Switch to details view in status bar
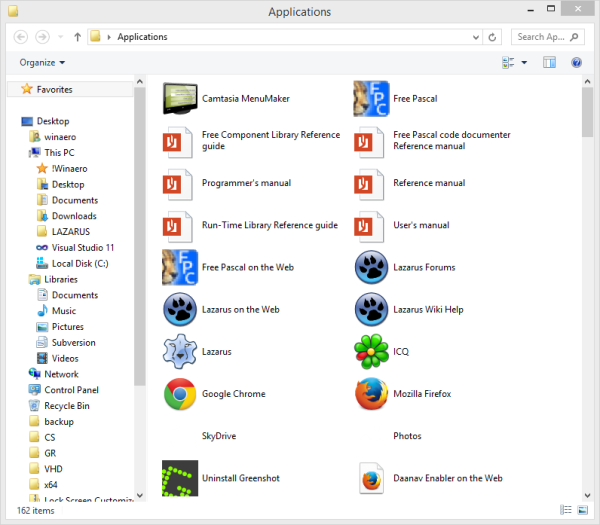 tap(566, 510)
